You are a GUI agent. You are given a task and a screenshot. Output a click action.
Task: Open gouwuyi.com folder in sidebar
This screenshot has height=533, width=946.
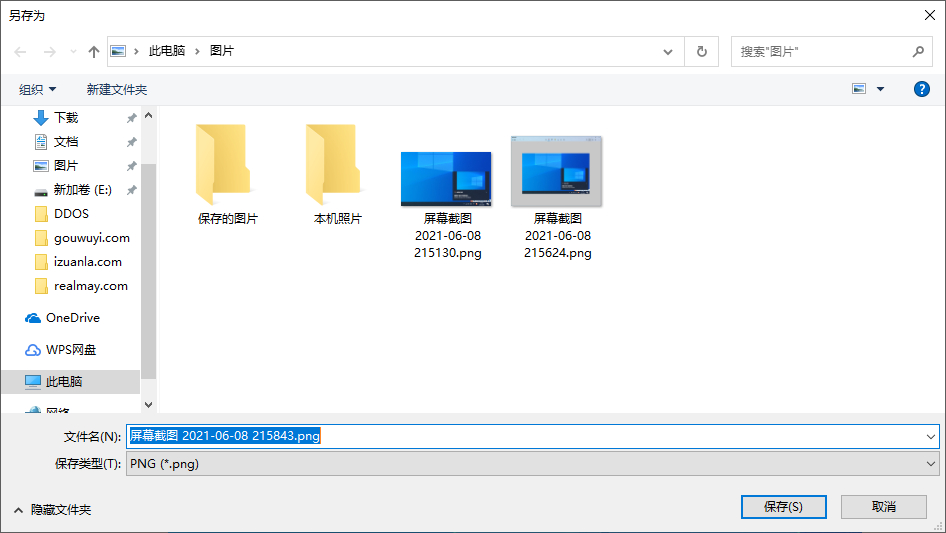click(x=92, y=238)
